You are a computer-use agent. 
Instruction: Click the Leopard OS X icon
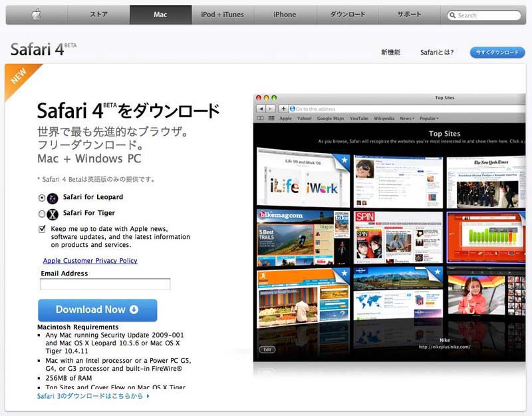(53, 198)
